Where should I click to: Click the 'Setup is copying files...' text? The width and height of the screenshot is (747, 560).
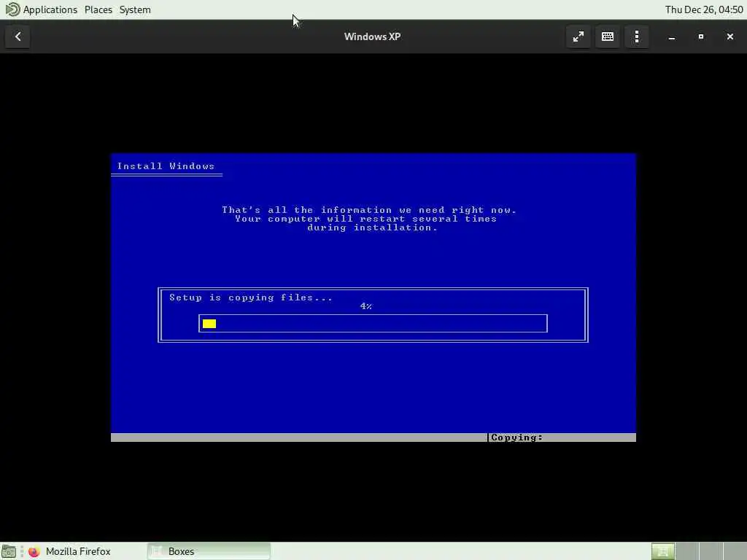tap(251, 297)
